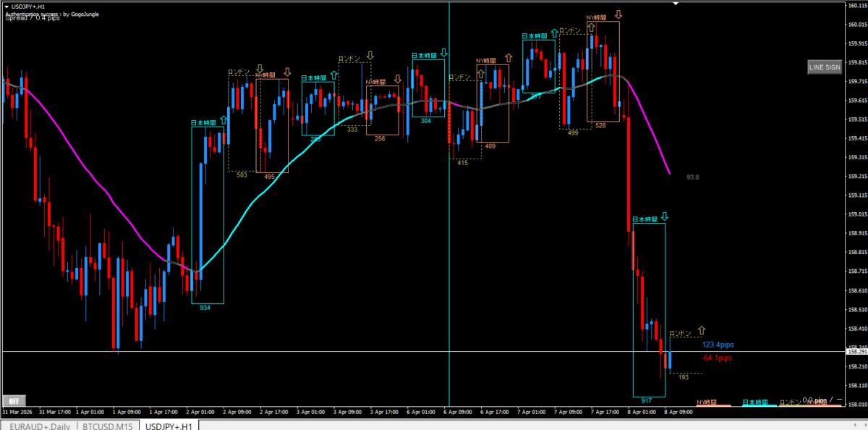Viewport: 868px width, 430px height.
Task: Click the 934 range label under first box
Action: (205, 308)
